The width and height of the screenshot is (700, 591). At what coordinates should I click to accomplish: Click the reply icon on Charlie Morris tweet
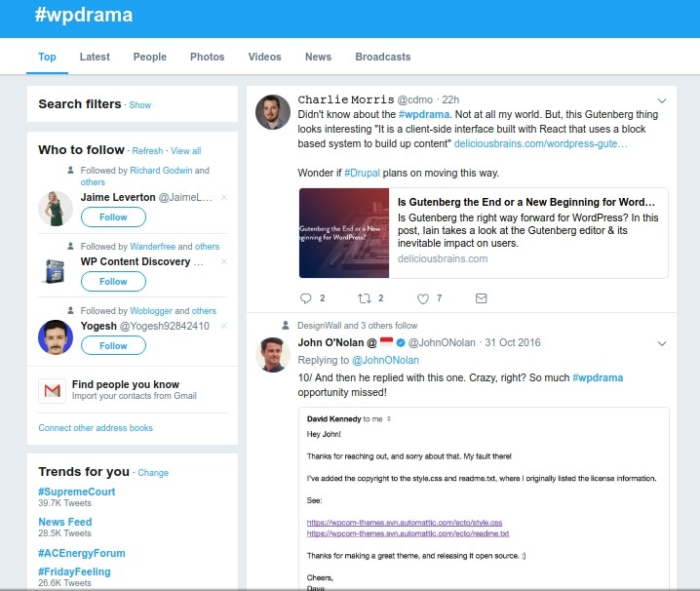tap(306, 298)
